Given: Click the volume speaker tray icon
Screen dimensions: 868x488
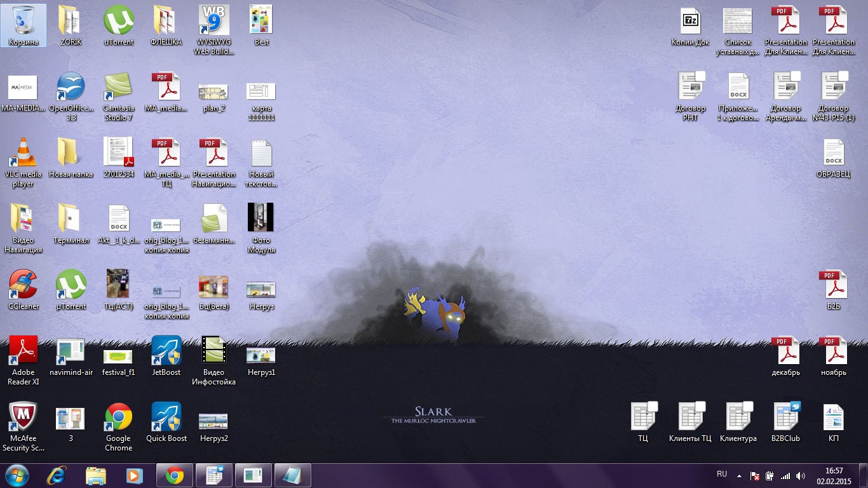Looking at the screenshot, I should pos(801,475).
